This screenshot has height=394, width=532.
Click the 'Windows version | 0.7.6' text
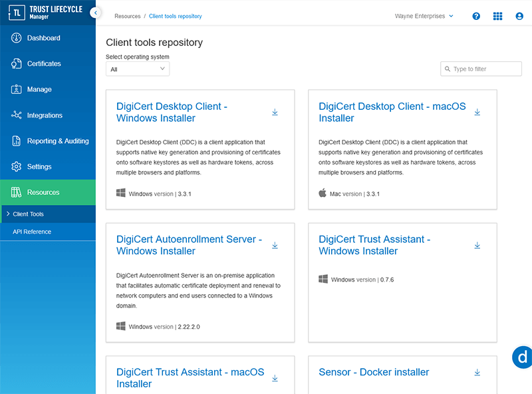coord(362,280)
